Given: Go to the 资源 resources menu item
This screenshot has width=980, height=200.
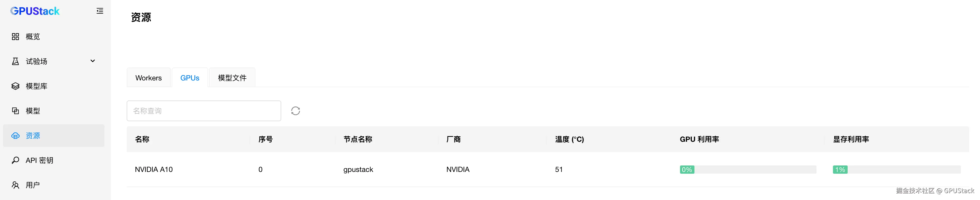Looking at the screenshot, I should [x=33, y=136].
